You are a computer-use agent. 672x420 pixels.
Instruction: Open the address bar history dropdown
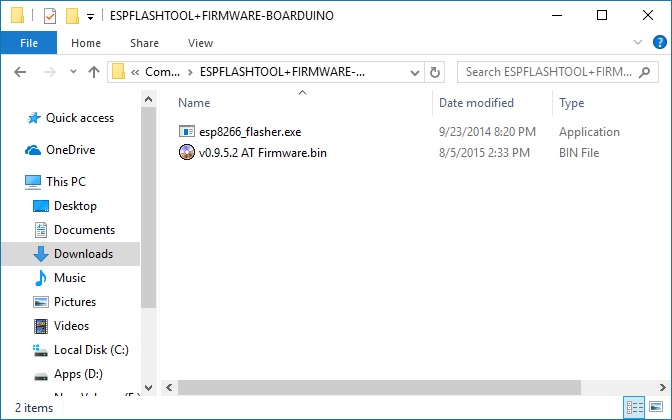(414, 72)
